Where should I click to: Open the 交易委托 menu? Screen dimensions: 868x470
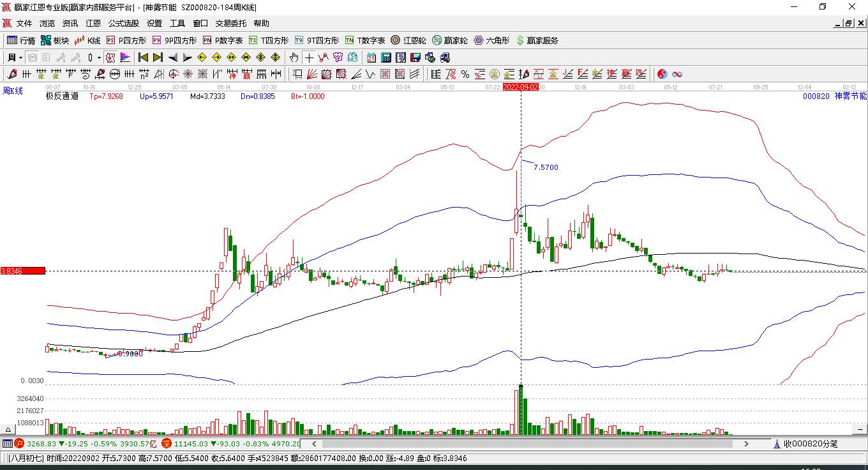231,24
